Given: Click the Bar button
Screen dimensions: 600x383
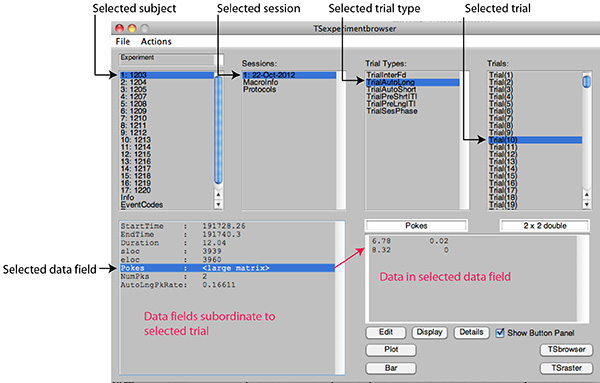Looking at the screenshot, I should (x=391, y=368).
